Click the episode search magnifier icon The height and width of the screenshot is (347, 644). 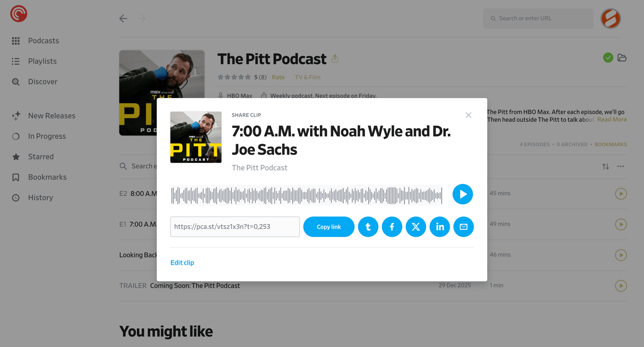click(123, 166)
